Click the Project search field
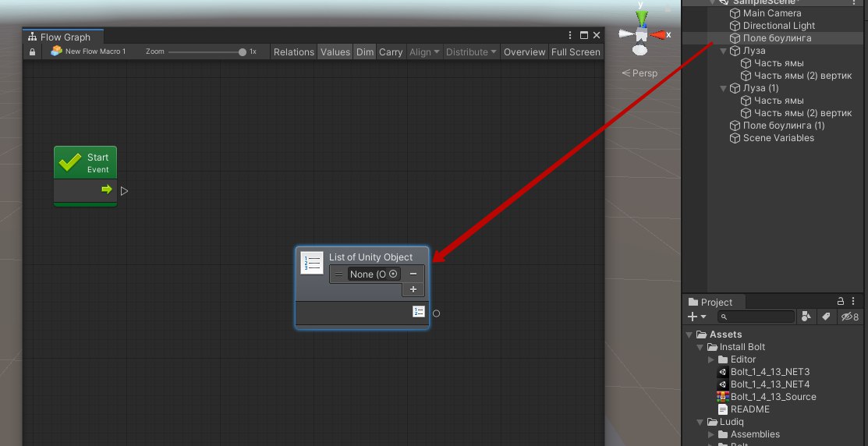The width and height of the screenshot is (868, 446). point(756,317)
